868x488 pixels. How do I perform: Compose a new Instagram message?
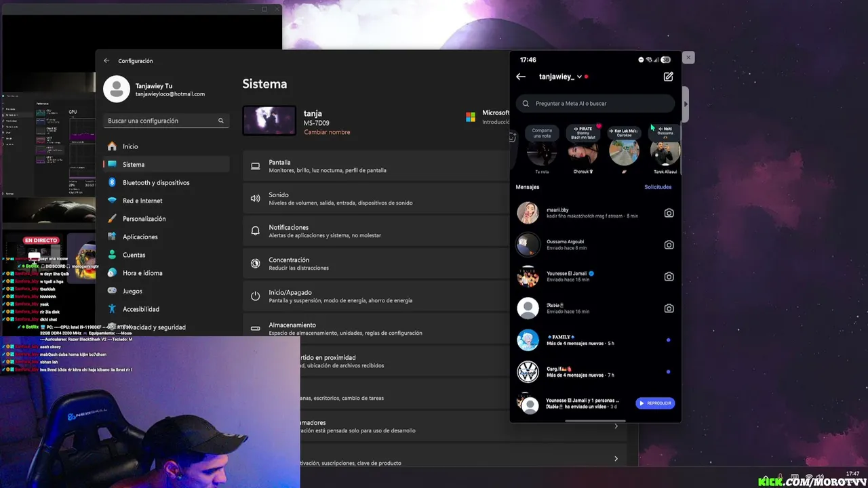pyautogui.click(x=668, y=77)
